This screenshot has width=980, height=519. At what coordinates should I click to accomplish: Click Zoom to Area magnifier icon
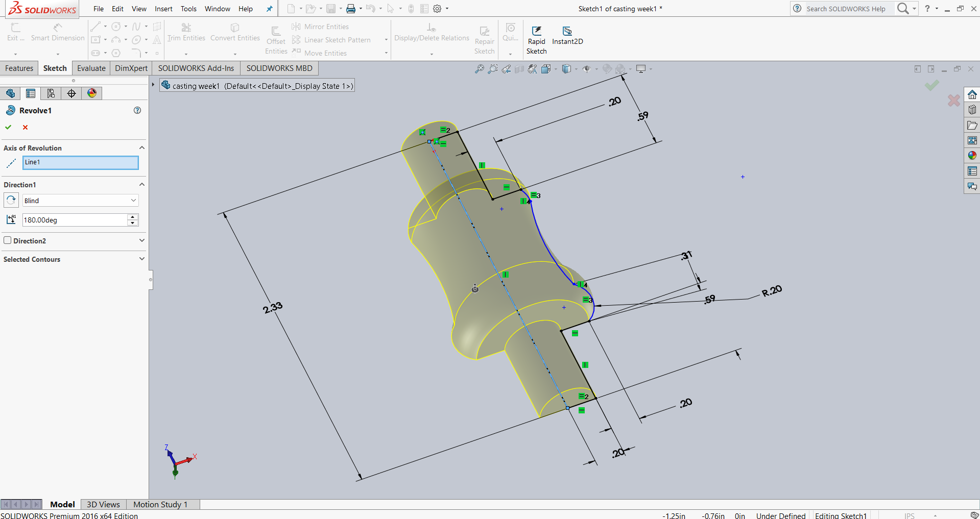click(x=492, y=69)
